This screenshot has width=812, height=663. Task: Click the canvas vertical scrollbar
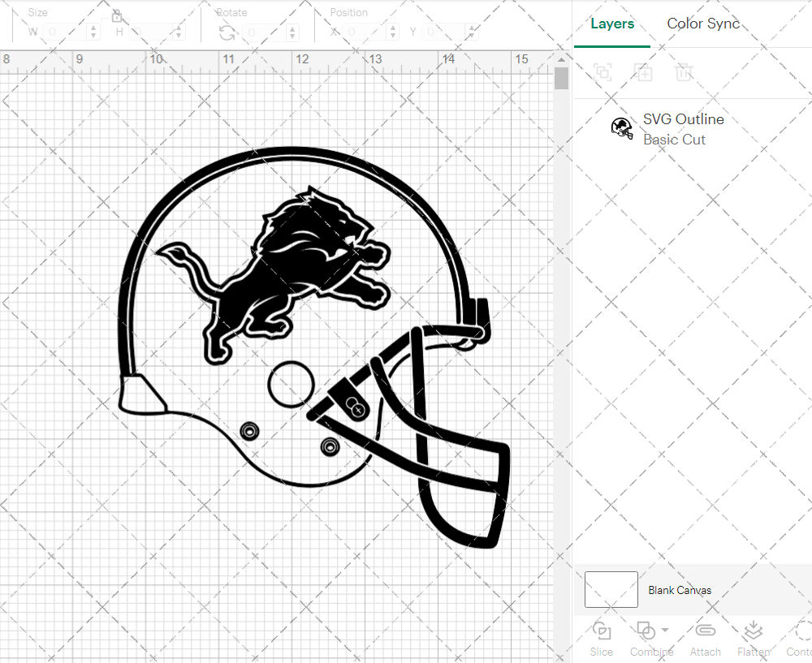560,77
